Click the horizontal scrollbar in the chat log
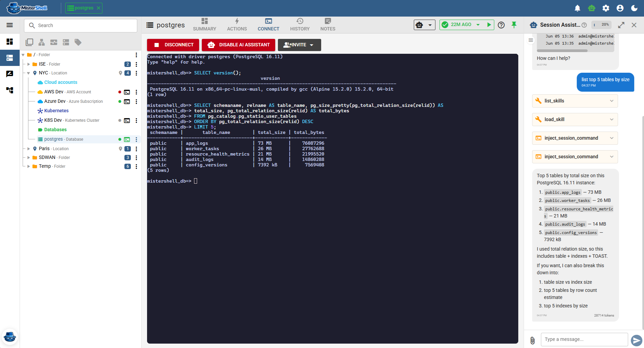644x348 pixels. [x=562, y=51]
